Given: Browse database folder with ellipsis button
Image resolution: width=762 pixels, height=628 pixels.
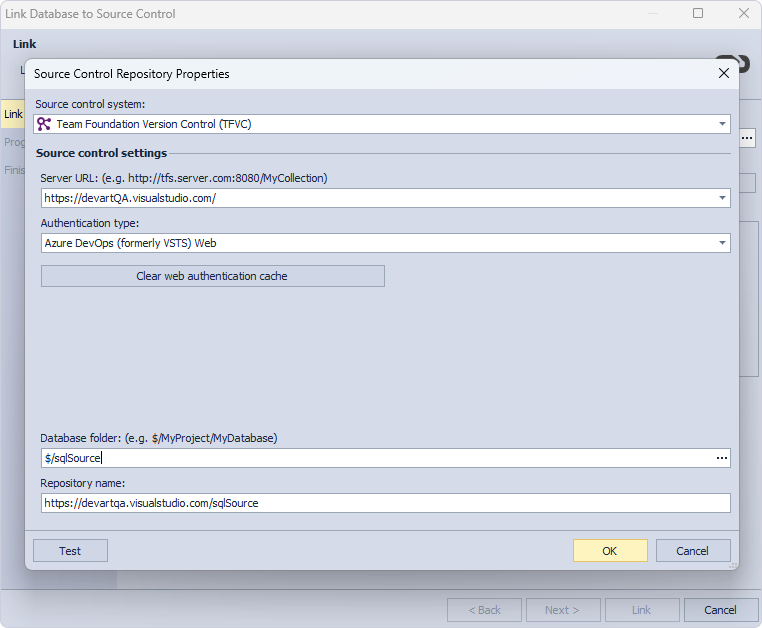Looking at the screenshot, I should [x=722, y=458].
